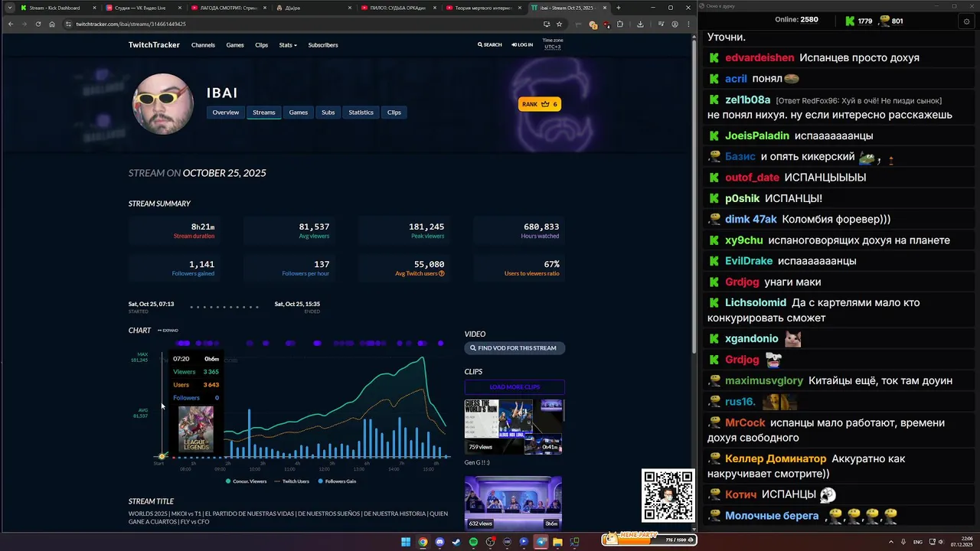Click the 81,537 avg viewers value
Viewport: 980px width, 551px height.
pos(314,227)
